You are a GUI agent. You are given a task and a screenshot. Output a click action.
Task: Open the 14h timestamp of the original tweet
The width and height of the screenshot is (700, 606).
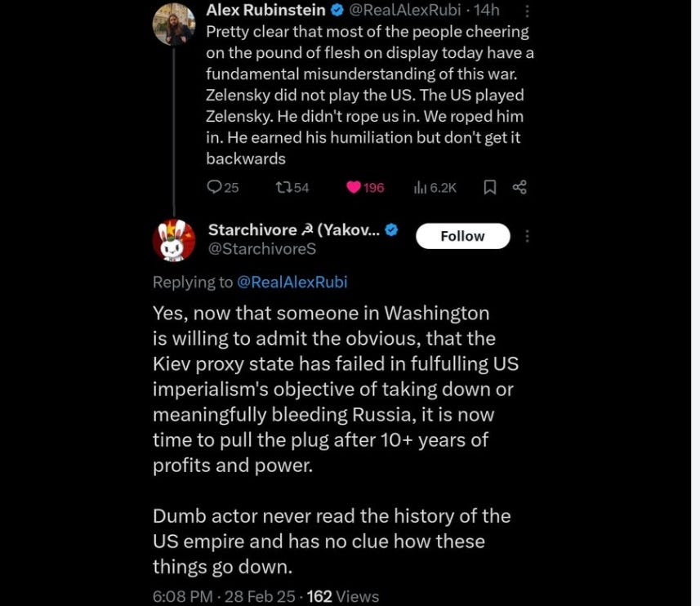[x=487, y=11]
